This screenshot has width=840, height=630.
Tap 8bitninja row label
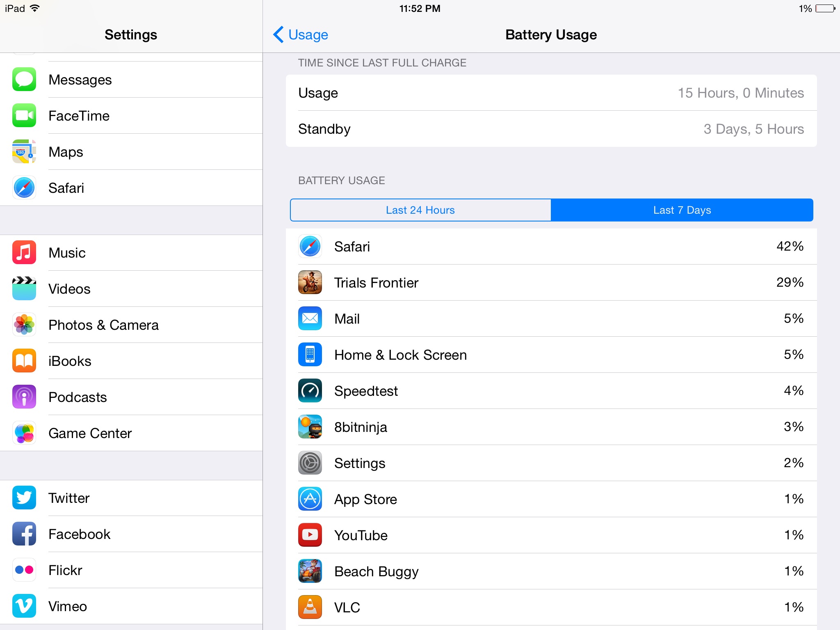tap(361, 427)
